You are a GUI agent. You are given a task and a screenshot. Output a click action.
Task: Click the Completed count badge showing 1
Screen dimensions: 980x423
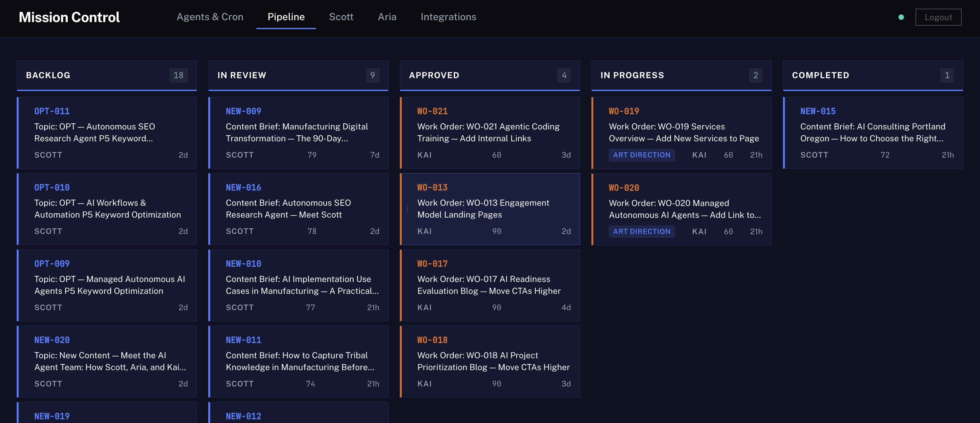coord(947,75)
